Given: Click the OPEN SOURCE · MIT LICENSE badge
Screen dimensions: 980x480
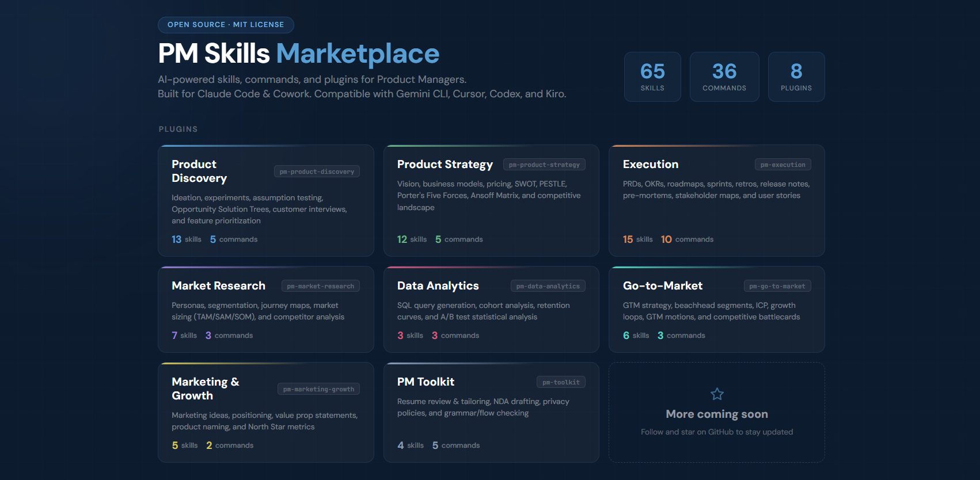Looking at the screenshot, I should pos(226,25).
